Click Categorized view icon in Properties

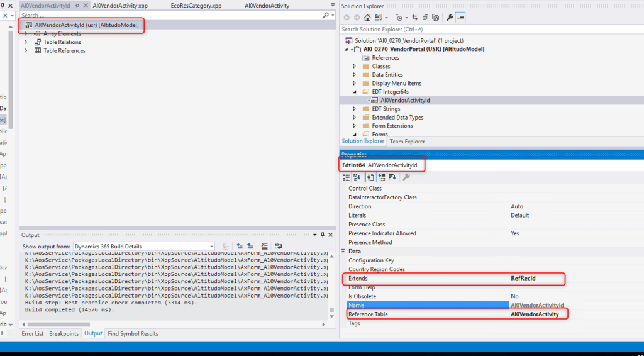coord(347,177)
